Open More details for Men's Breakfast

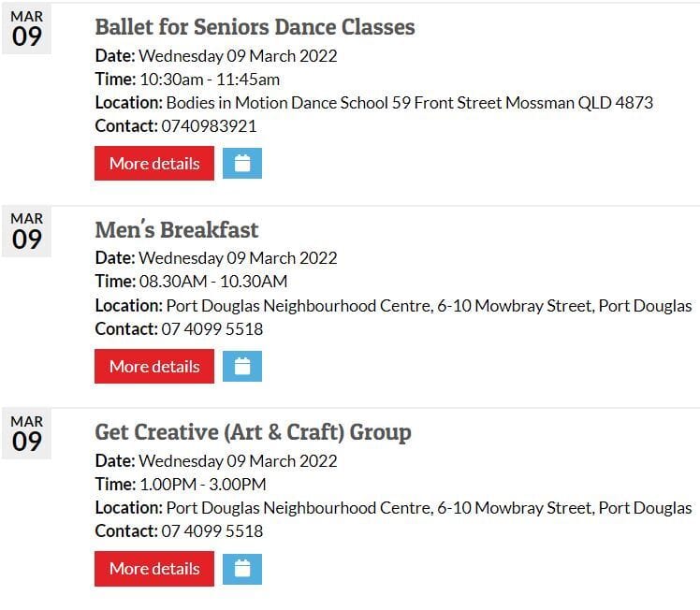point(154,367)
